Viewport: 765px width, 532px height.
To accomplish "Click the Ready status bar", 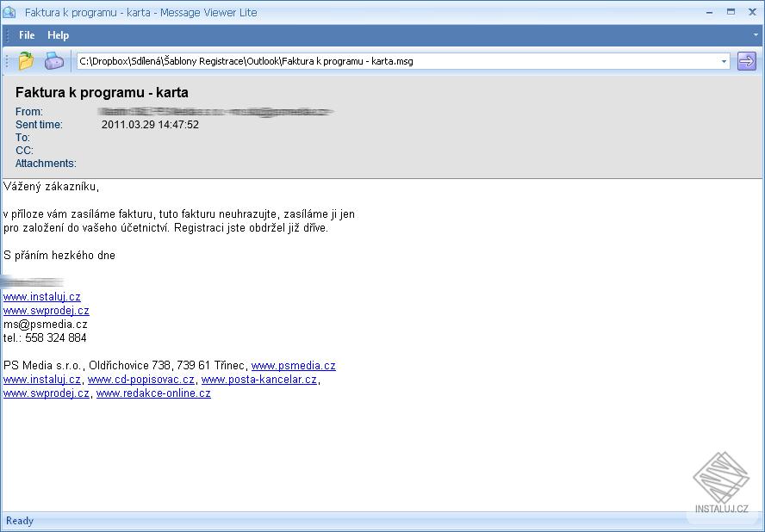I will point(19,521).
